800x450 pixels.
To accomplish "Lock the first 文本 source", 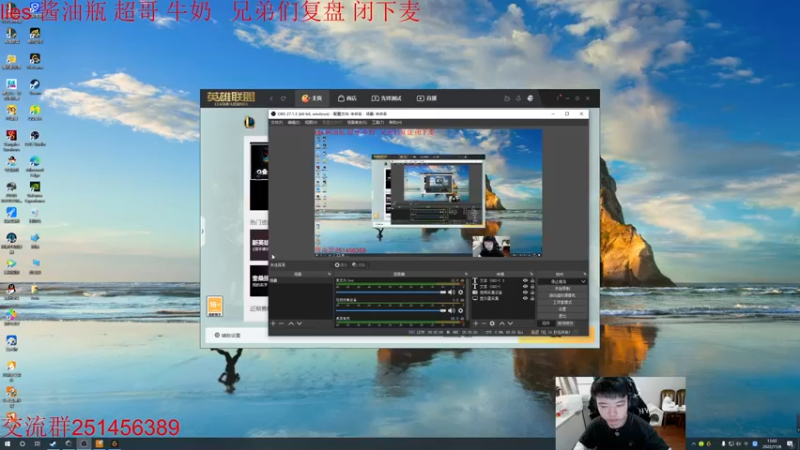I will [x=532, y=280].
